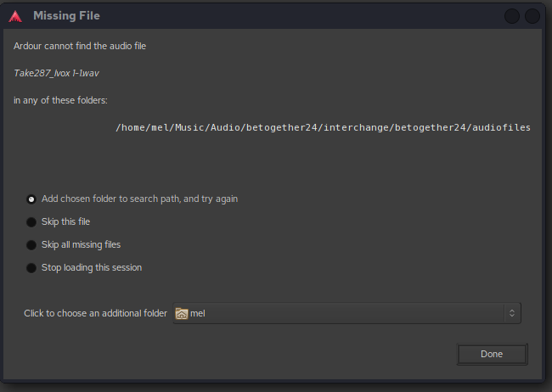Image resolution: width=552 pixels, height=392 pixels.
Task: Click the audiofiles folder path text
Action: tap(323, 127)
